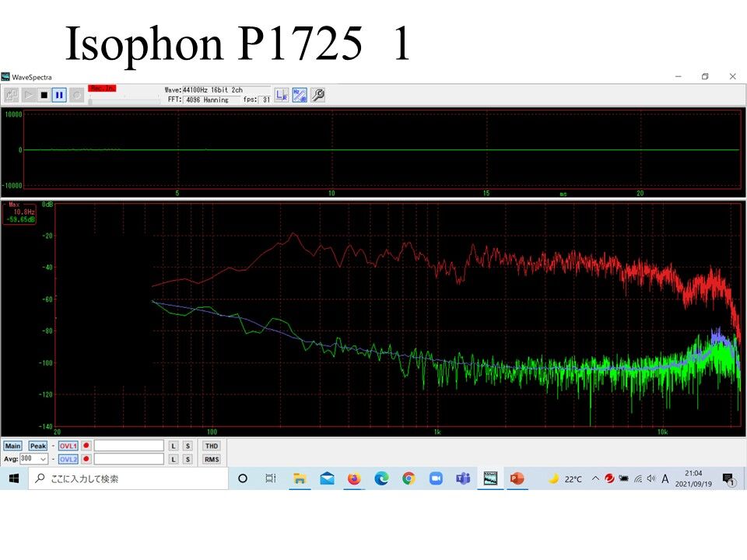Toggle the OVL2 overlay button
Screen dimensions: 747x560
pyautogui.click(x=68, y=460)
